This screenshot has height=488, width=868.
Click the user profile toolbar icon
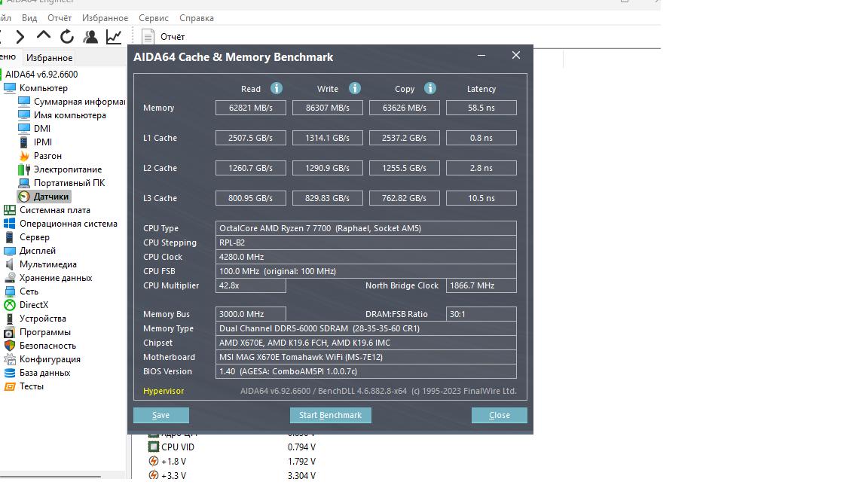pos(90,36)
